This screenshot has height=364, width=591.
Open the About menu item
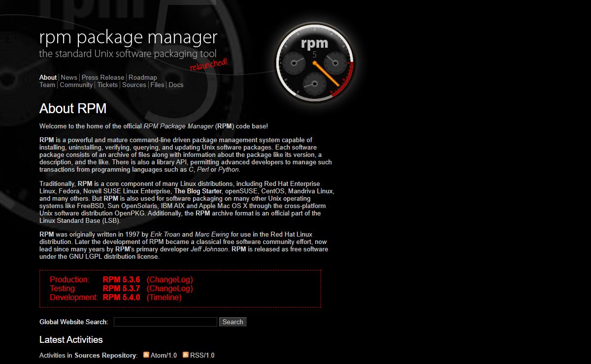(48, 77)
